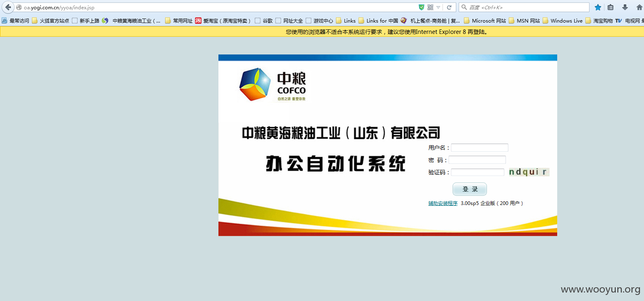Open the Links bookmark folder
Screen dimensions: 644x301
click(x=346, y=21)
